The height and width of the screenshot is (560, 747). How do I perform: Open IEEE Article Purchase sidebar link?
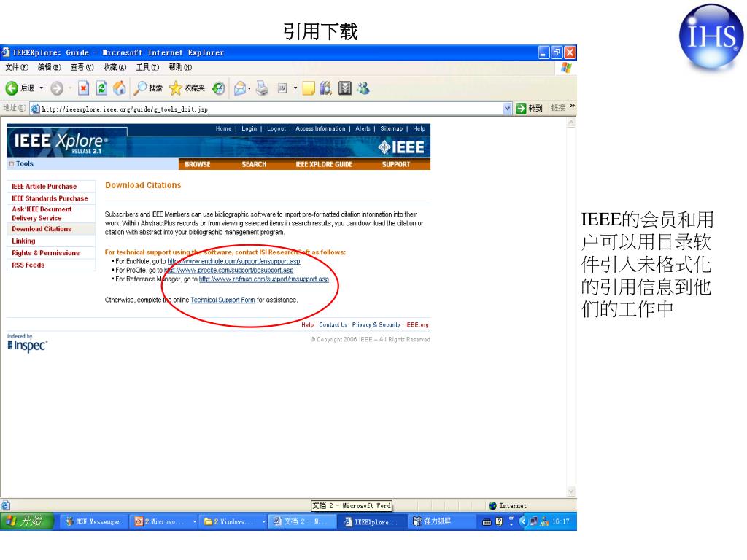coord(44,187)
